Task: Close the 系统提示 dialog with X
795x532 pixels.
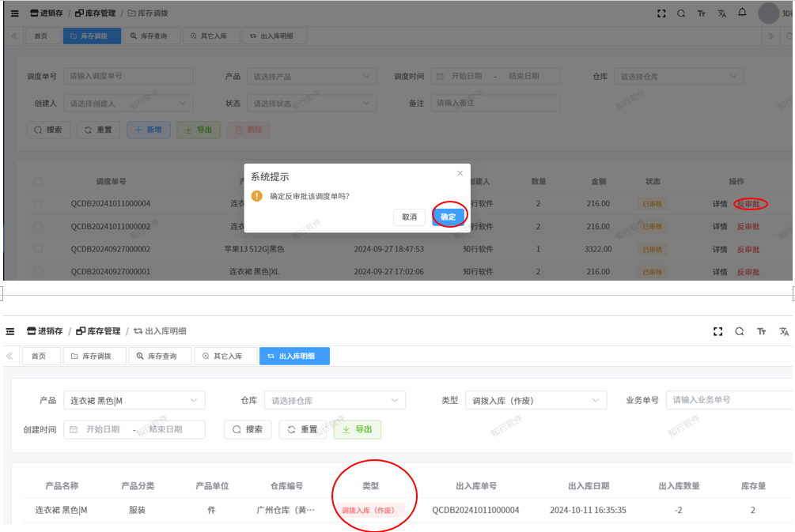Action: pos(460,173)
